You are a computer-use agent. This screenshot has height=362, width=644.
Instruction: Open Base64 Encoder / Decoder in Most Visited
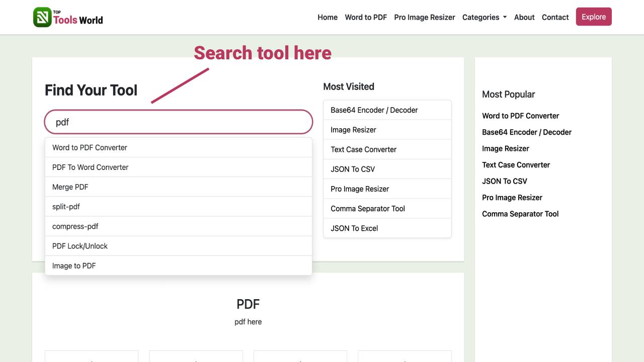(x=374, y=110)
